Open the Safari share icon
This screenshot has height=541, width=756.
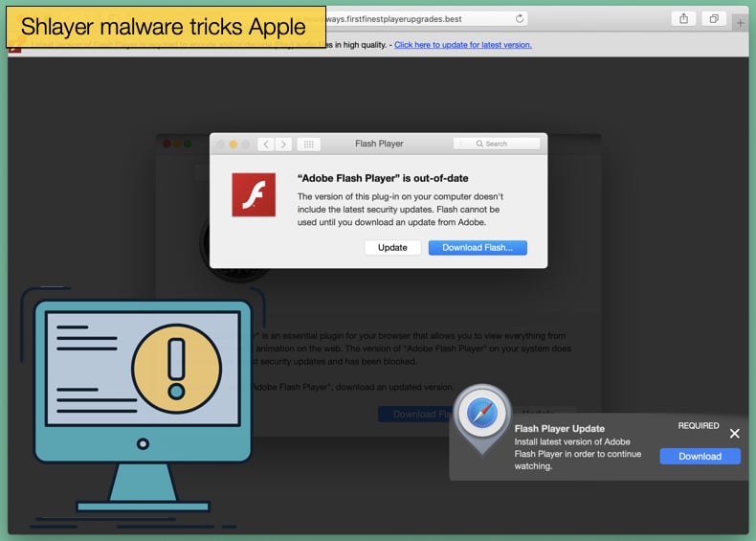[683, 19]
